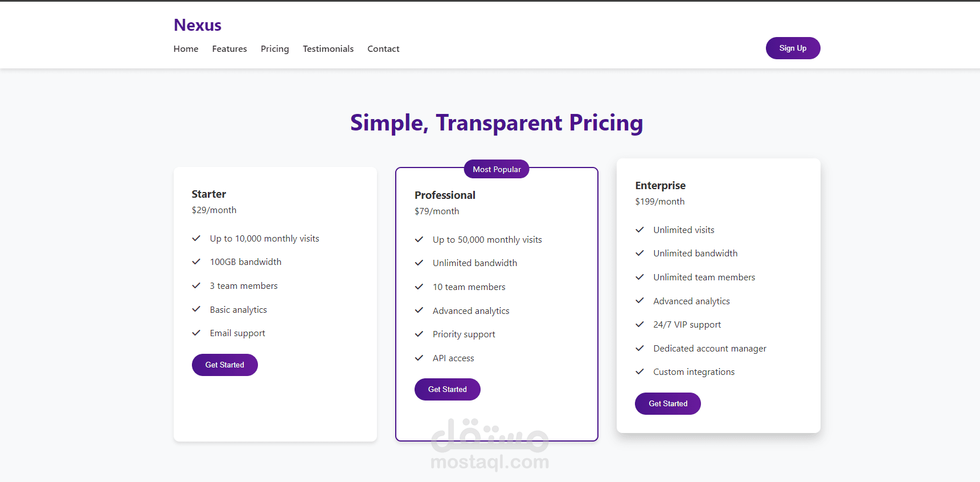Choose Get Started under Professional plan
The width and height of the screenshot is (980, 482).
pos(447,389)
